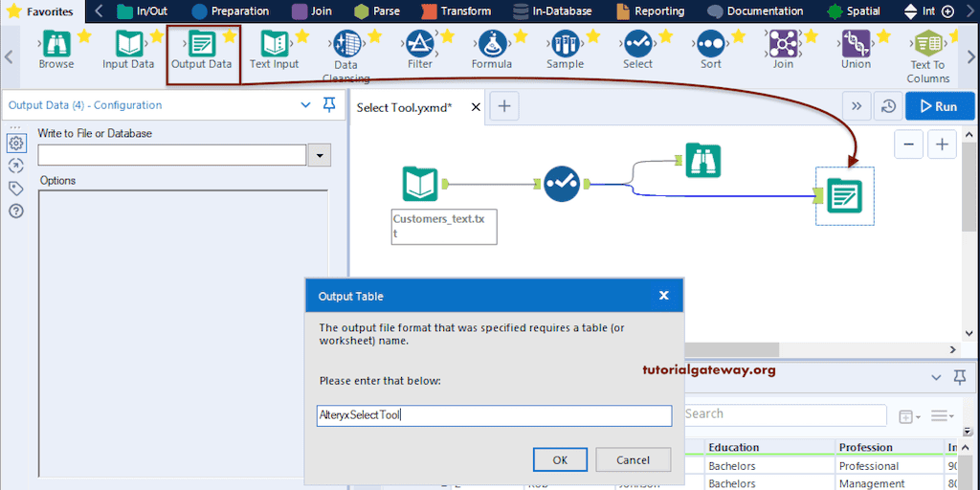Open the Documentation category
The image size is (980, 490).
click(756, 11)
